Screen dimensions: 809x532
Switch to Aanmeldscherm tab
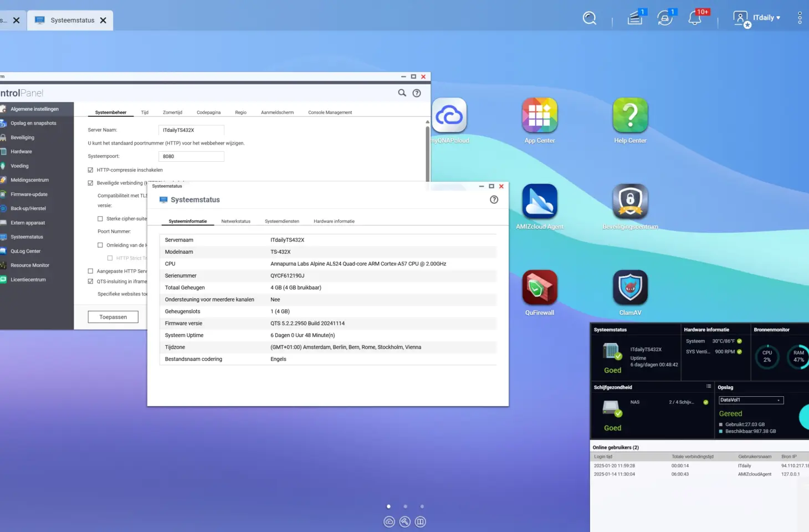point(278,112)
